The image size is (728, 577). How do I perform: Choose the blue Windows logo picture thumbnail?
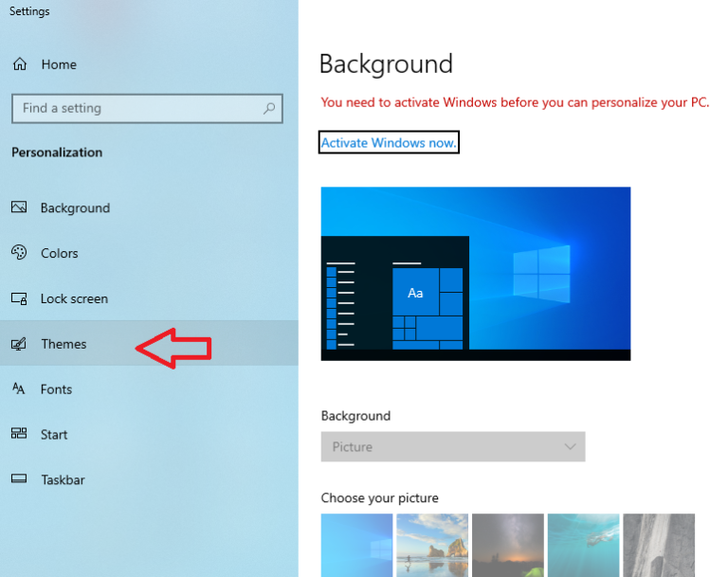[356, 545]
